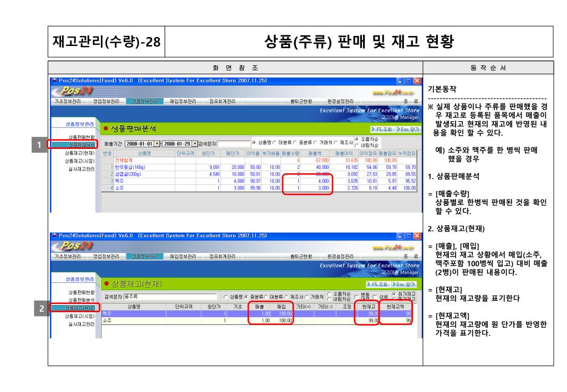The width and height of the screenshot is (567, 392).
Task: Click 기타(+) column header in stock table
Action: 303,307
